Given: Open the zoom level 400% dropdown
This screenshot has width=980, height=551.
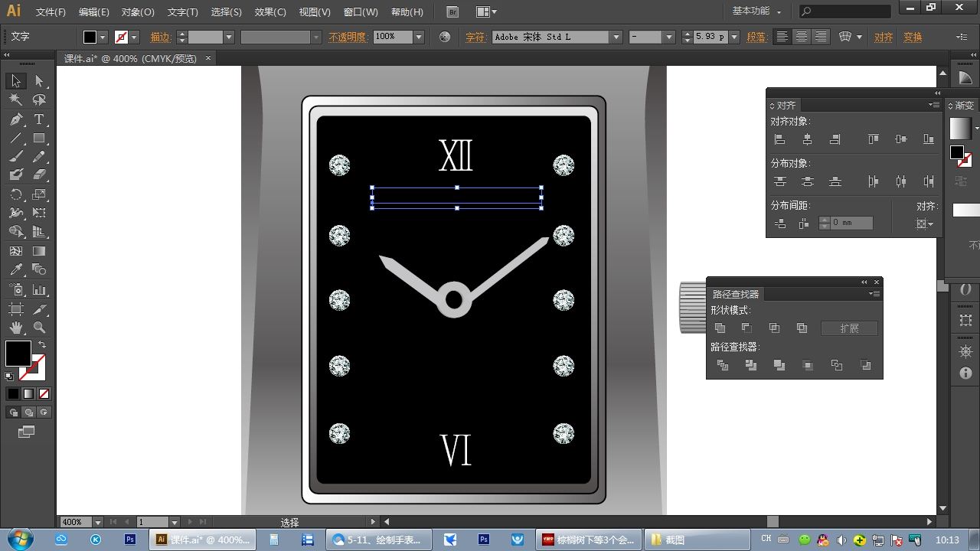Looking at the screenshot, I should click(98, 522).
